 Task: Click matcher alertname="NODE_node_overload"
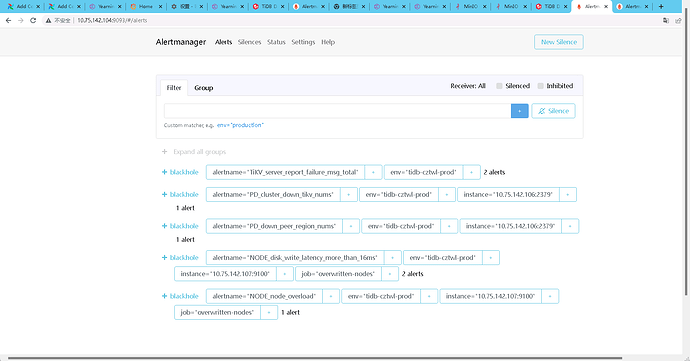pyautogui.click(x=264, y=296)
